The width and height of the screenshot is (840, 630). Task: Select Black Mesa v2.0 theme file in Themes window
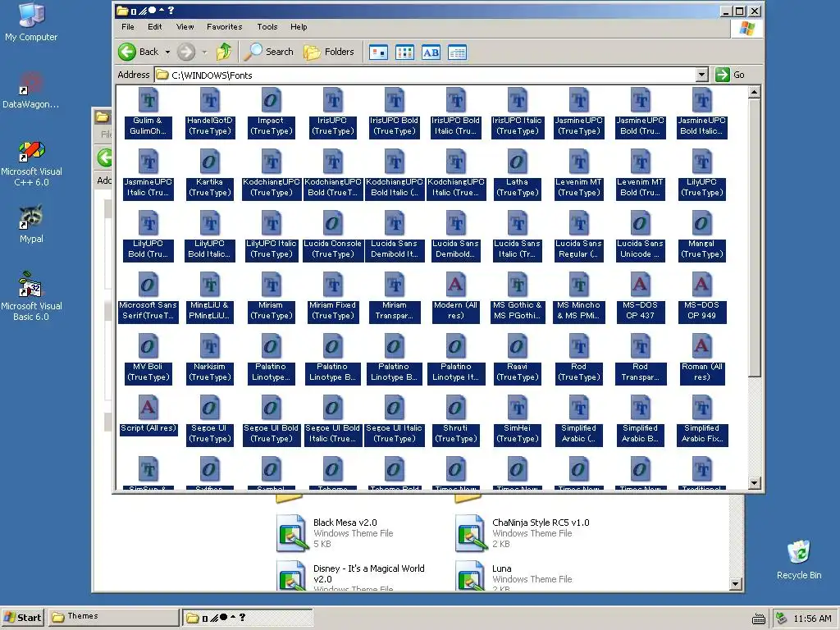click(x=335, y=533)
